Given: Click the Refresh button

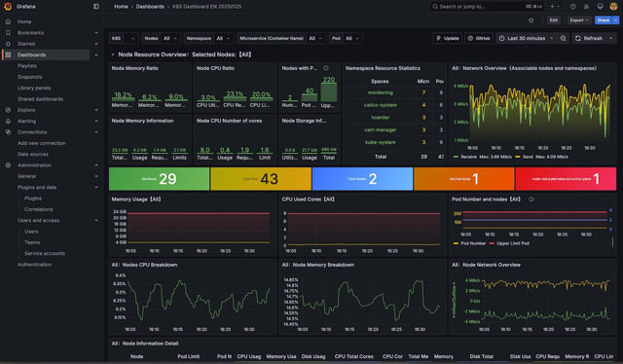Looking at the screenshot, I should pyautogui.click(x=589, y=39).
